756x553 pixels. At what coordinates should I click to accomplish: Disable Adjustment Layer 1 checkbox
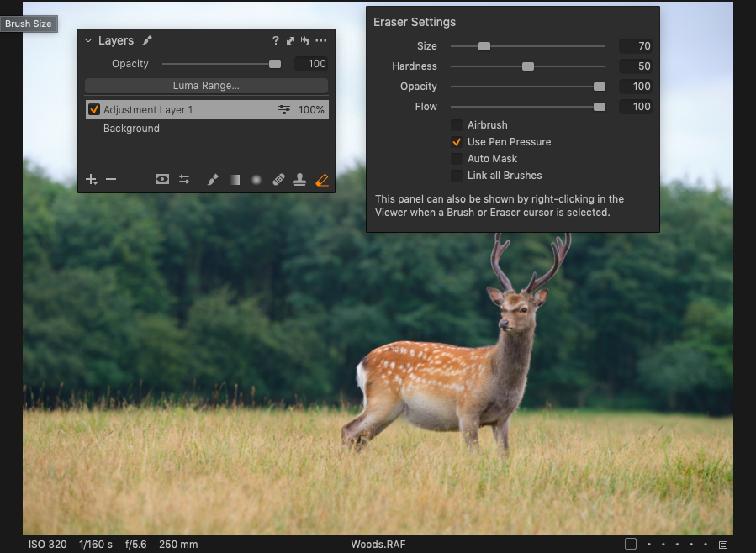[94, 109]
